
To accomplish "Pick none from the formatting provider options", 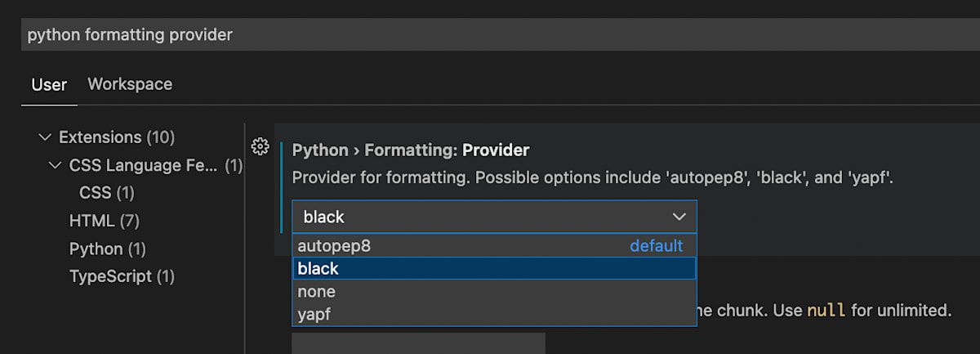I will [x=494, y=291].
